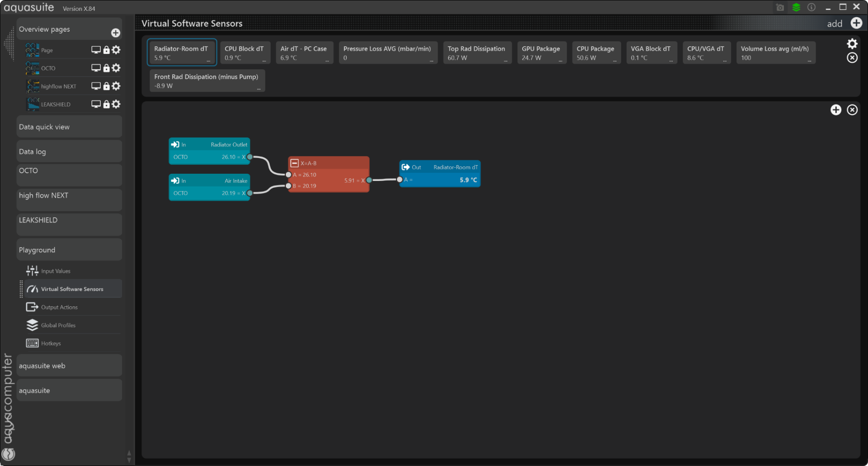Open sensor list settings gear

pos(852,43)
